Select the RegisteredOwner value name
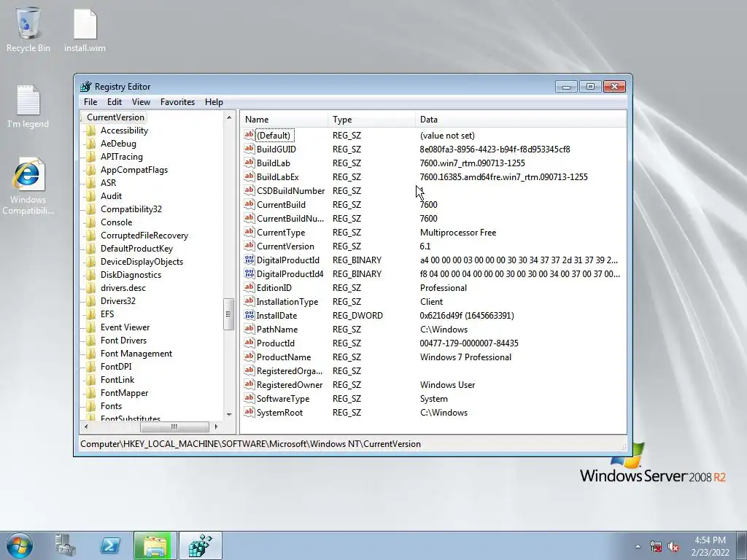747x560 pixels. (x=290, y=385)
